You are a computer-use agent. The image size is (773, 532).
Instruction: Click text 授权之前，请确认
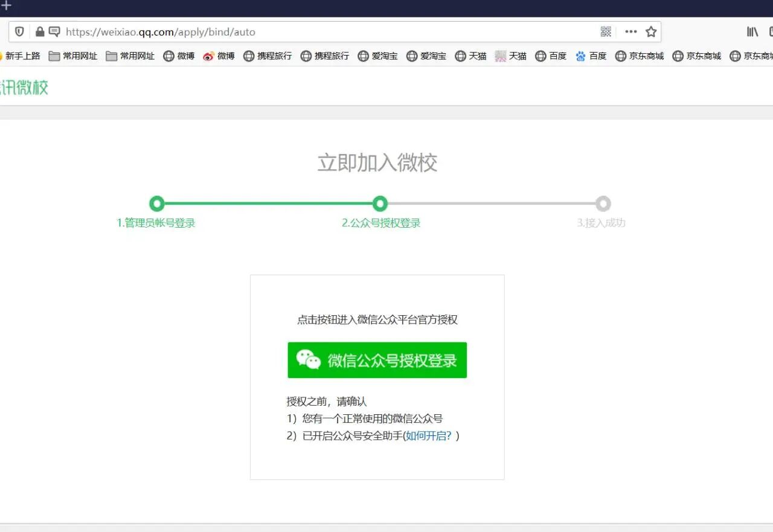pyautogui.click(x=327, y=402)
